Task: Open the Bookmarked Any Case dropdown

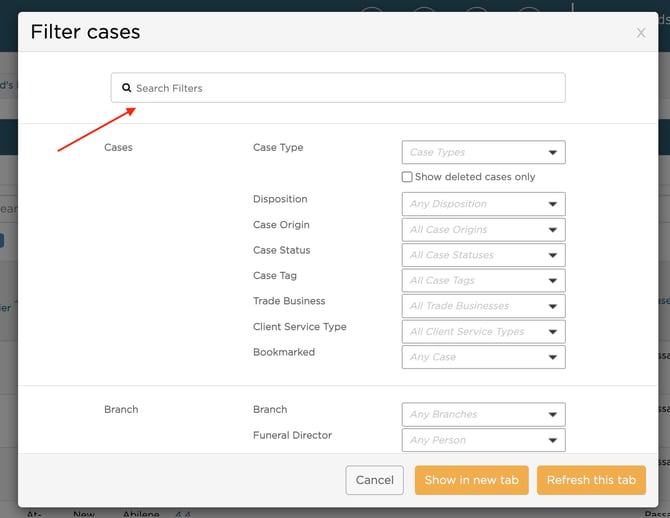Action: click(x=483, y=357)
